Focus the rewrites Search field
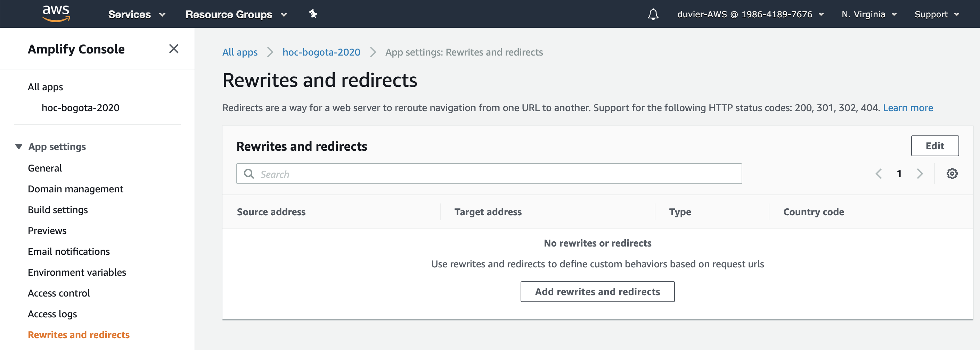The image size is (980, 350). (489, 174)
